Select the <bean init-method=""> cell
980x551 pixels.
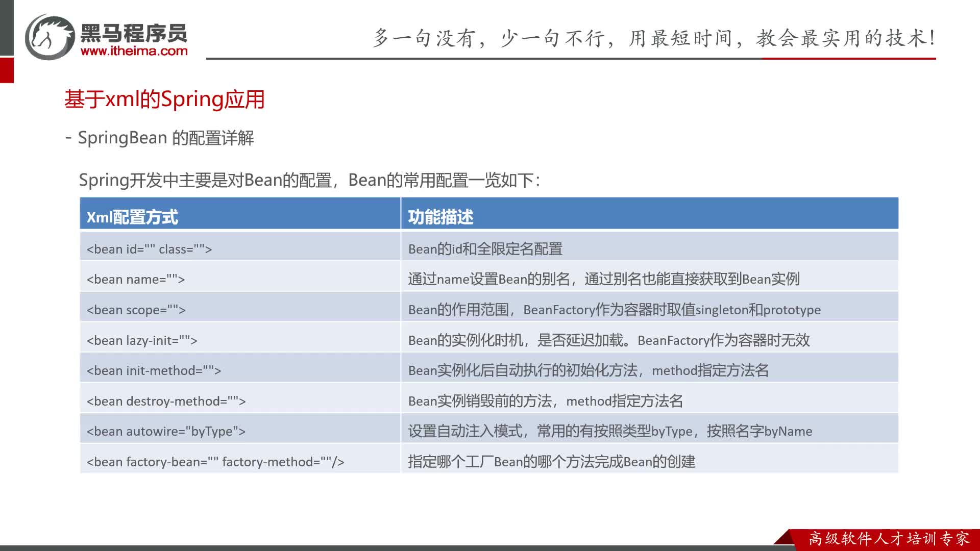point(240,368)
